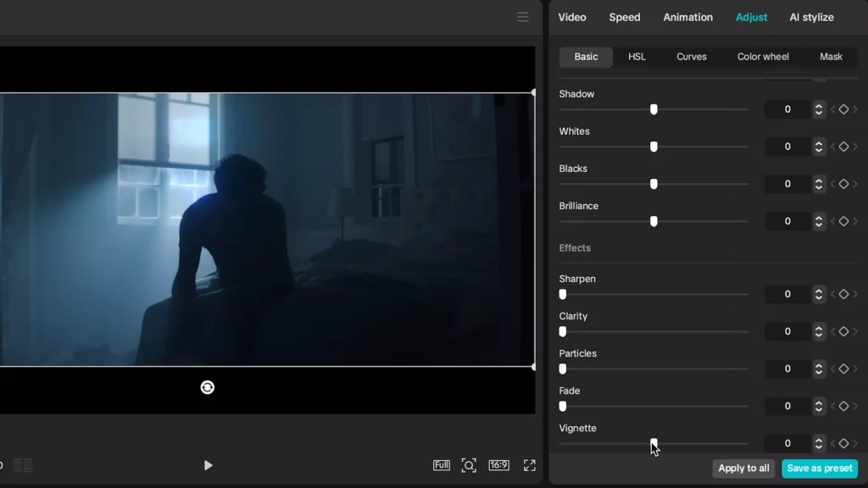The image size is (868, 488).
Task: Open the hamburger menu above the preview
Action: coord(523,17)
